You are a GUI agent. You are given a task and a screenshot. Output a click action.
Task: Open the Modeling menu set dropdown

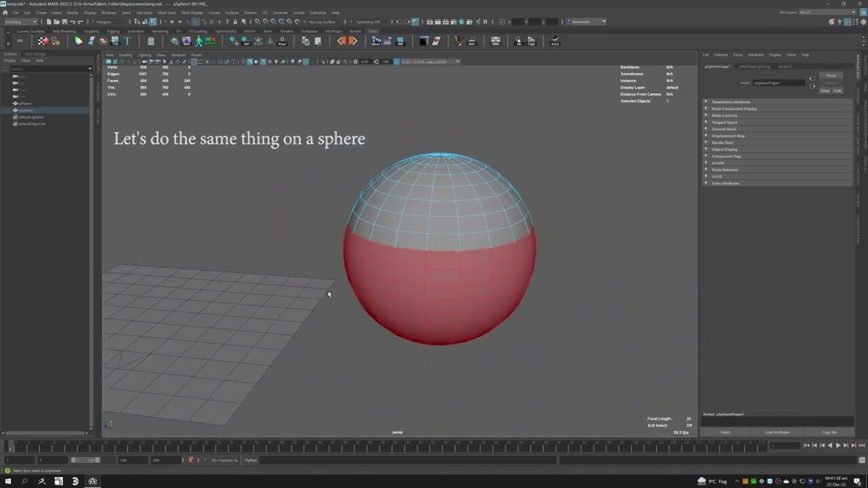(x=20, y=22)
